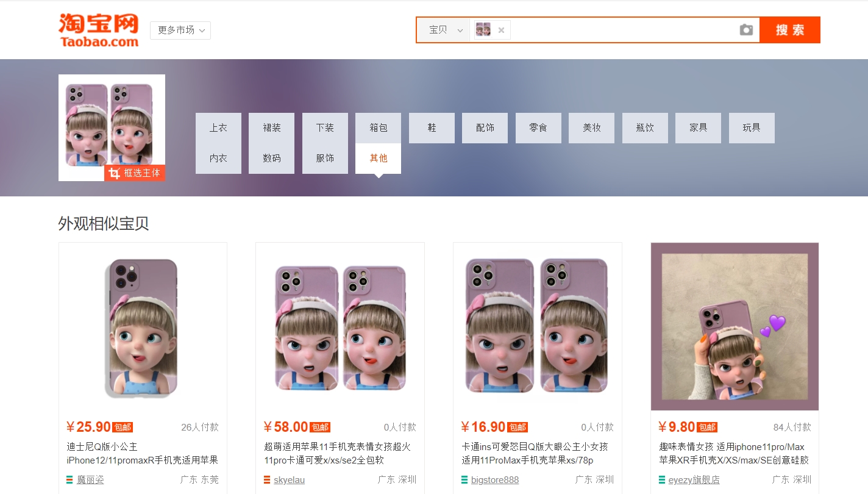Visit the skyelau shop link

pyautogui.click(x=290, y=480)
